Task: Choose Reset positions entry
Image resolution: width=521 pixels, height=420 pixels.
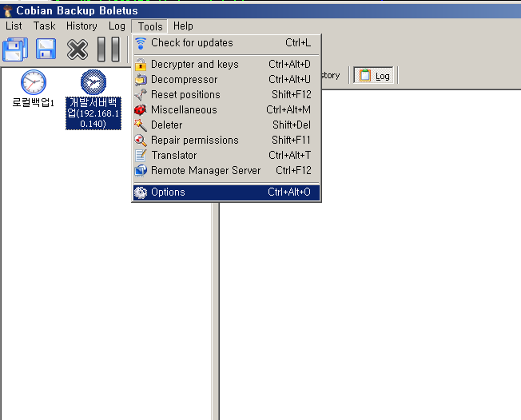Action: click(226, 95)
